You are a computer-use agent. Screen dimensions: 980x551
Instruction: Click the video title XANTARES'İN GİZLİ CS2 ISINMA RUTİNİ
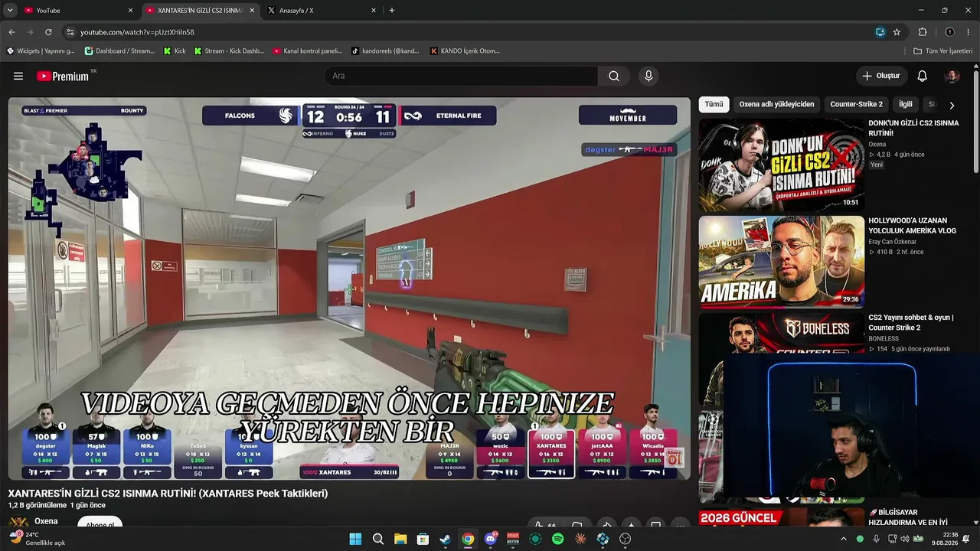coord(168,494)
